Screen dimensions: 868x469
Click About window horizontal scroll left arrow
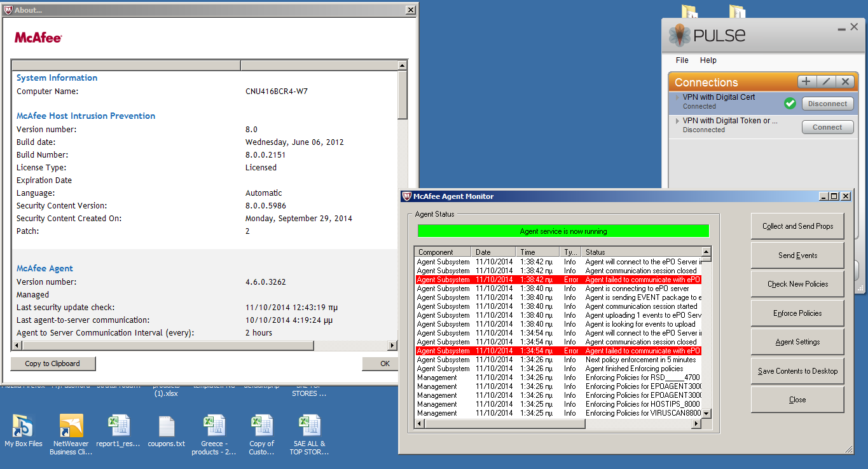pos(17,346)
